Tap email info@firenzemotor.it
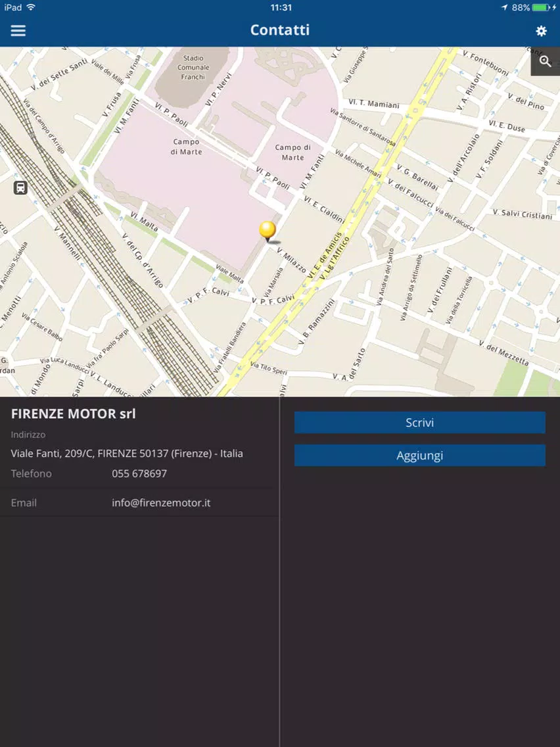Screen dimensions: 560x747 pos(161,502)
